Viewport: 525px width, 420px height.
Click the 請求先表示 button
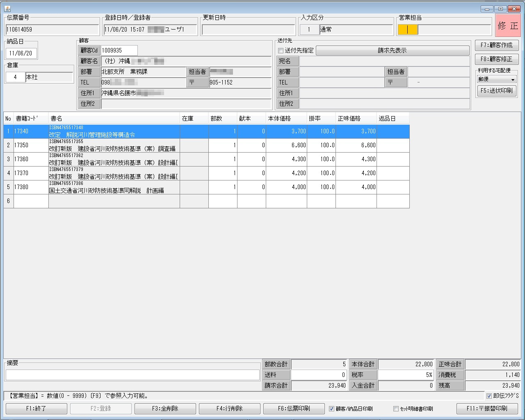(x=392, y=50)
